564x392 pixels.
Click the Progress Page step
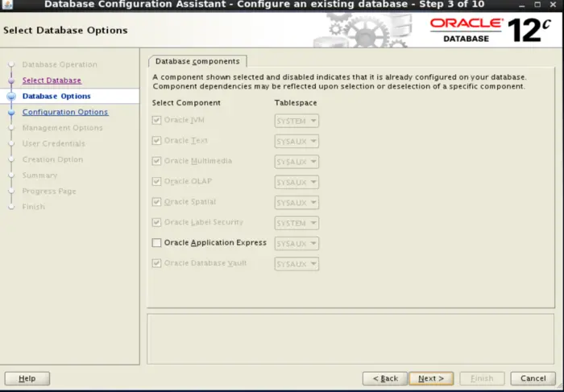coord(49,191)
